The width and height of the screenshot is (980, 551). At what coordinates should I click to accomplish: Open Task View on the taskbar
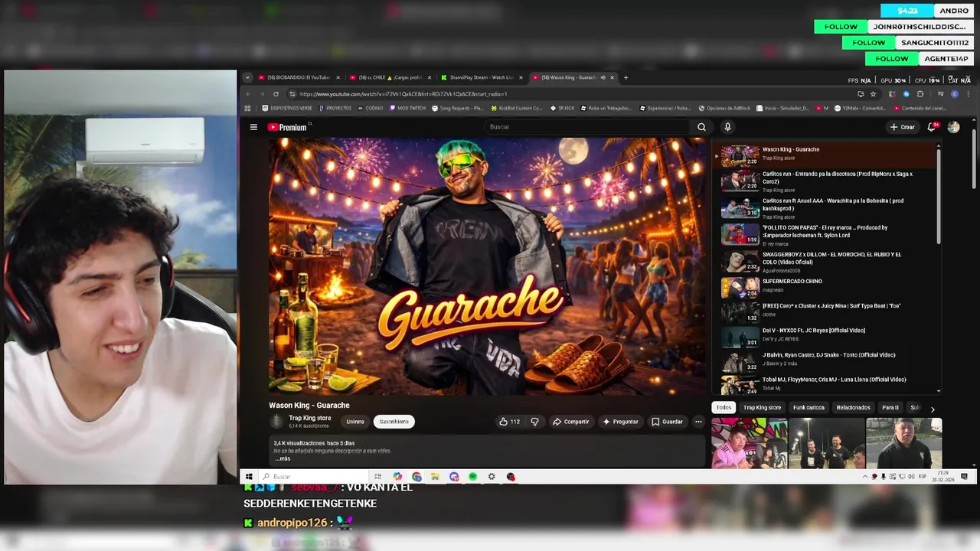[x=377, y=477]
